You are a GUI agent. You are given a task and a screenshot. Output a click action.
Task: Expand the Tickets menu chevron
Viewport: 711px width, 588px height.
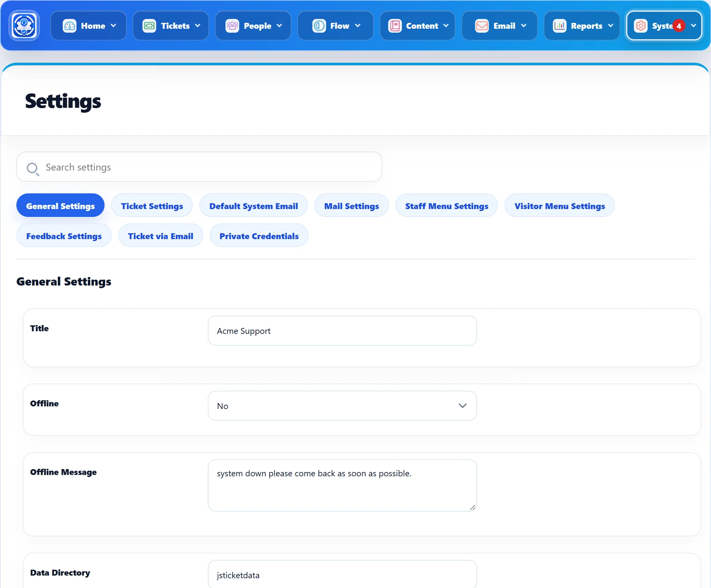click(x=198, y=26)
